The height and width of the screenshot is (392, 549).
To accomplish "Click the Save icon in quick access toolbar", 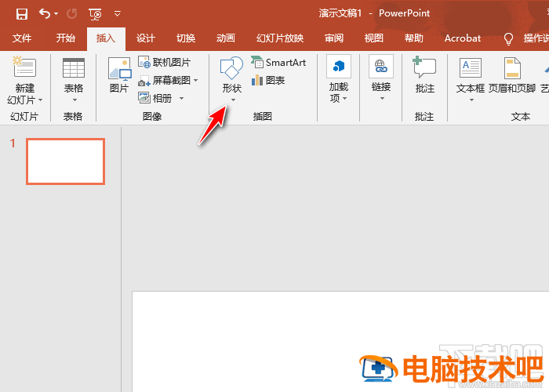I will (22, 14).
